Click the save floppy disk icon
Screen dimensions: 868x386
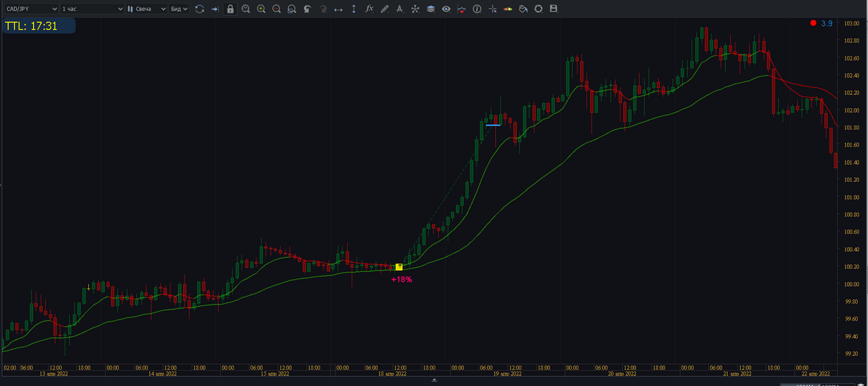(554, 9)
